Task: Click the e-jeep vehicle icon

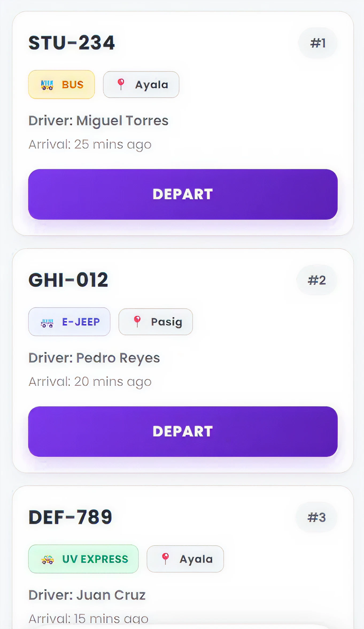Action: coord(47,323)
